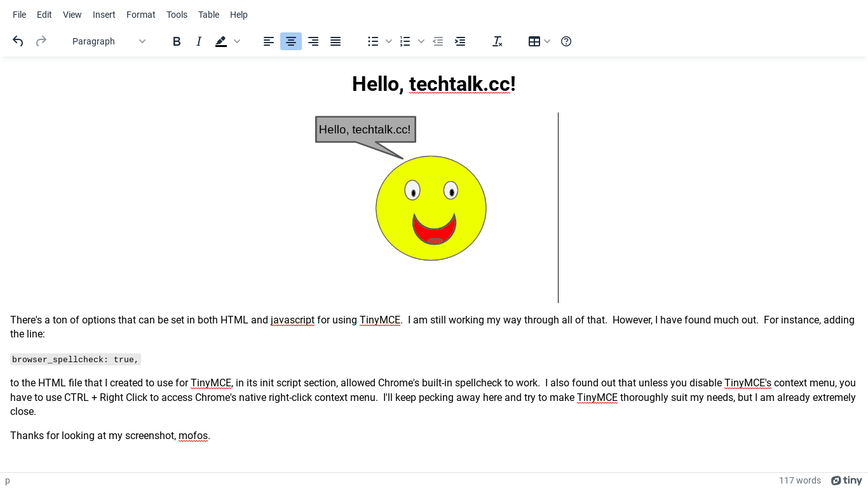Decrease indent of the paragraph
The image size is (868, 488).
[438, 41]
